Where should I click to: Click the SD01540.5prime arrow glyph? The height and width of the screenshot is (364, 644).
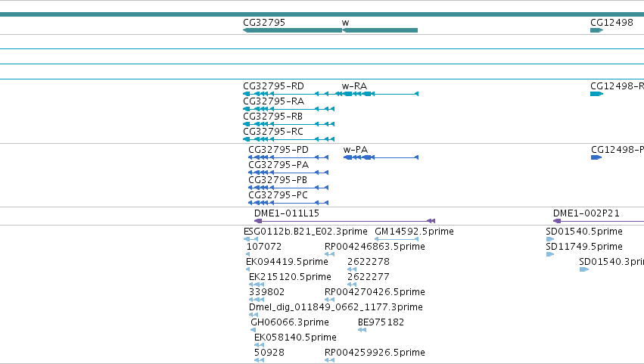[x=550, y=239]
